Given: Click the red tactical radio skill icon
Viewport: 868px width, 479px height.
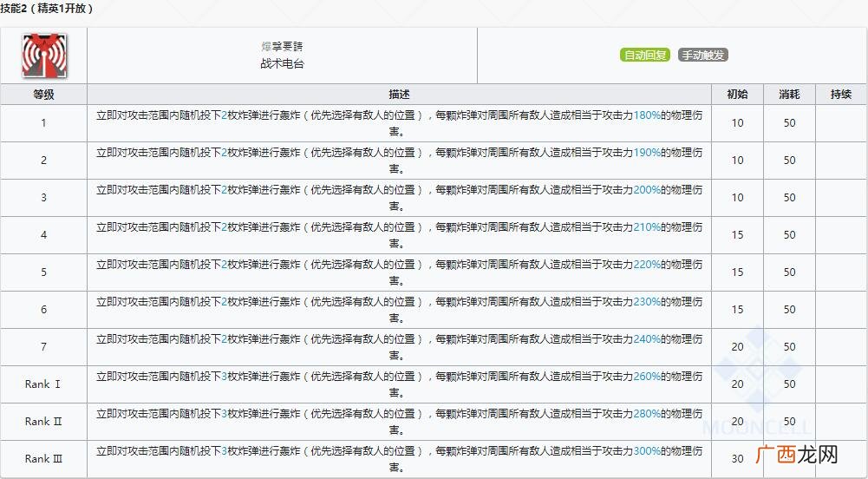Looking at the screenshot, I should pos(44,56).
